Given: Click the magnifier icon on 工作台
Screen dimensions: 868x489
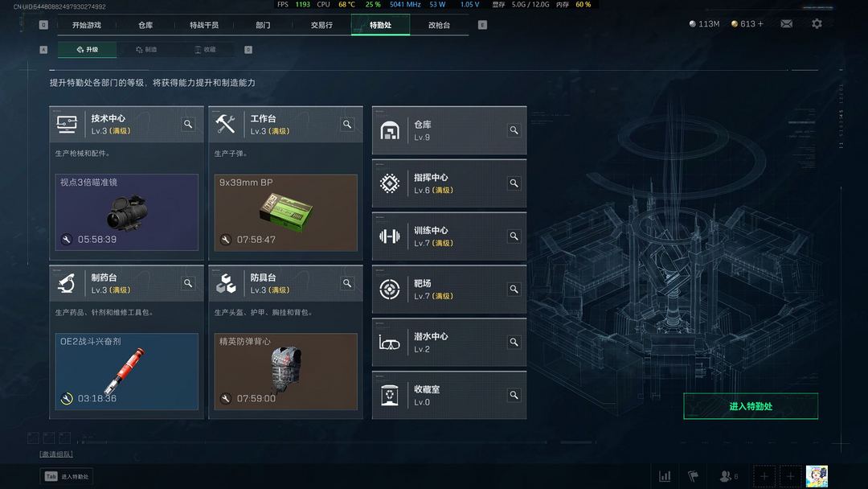Looking at the screenshot, I should pos(347,124).
